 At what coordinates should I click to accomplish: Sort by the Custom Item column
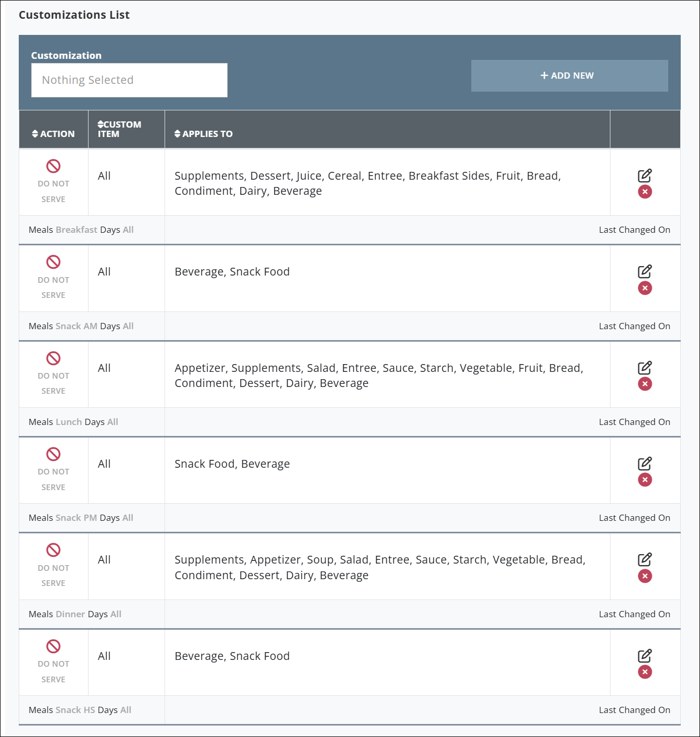(119, 129)
